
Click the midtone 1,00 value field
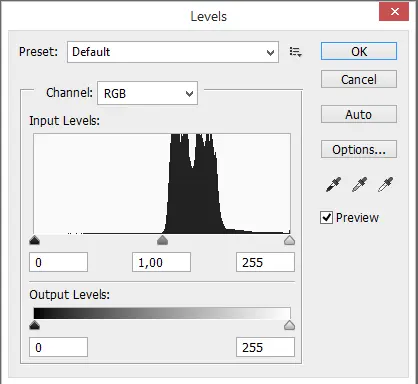tap(161, 262)
